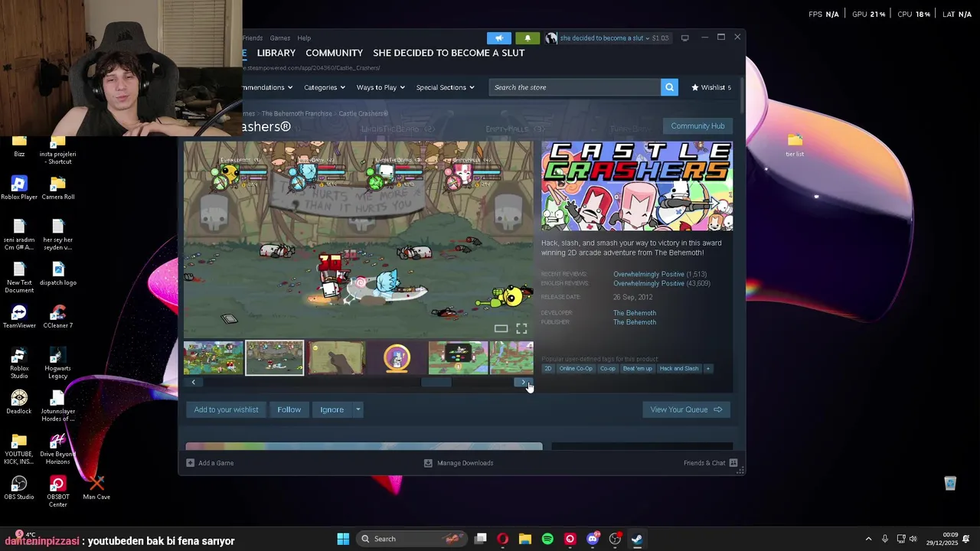This screenshot has height=551, width=980.
Task: Select the dispatch logo desktop file
Action: coord(58,274)
